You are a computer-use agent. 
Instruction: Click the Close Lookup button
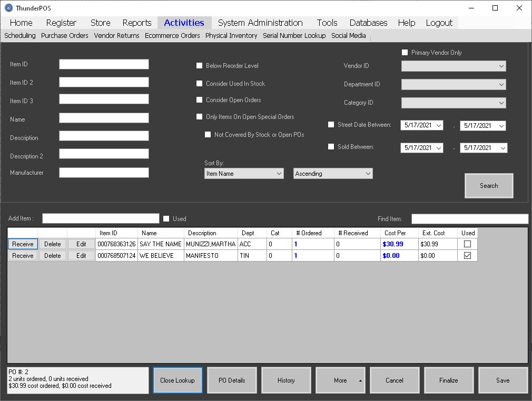(178, 380)
